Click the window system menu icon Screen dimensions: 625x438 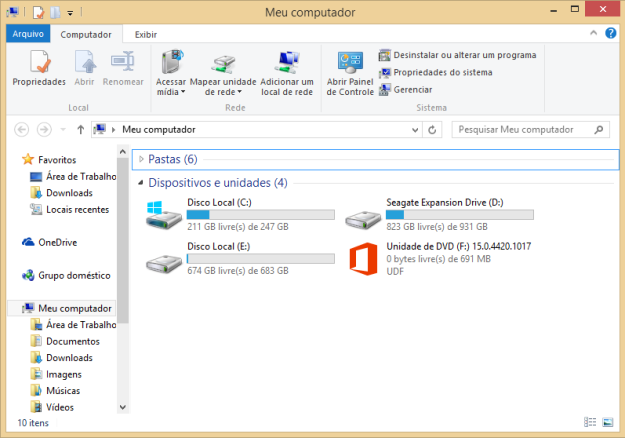click(13, 12)
